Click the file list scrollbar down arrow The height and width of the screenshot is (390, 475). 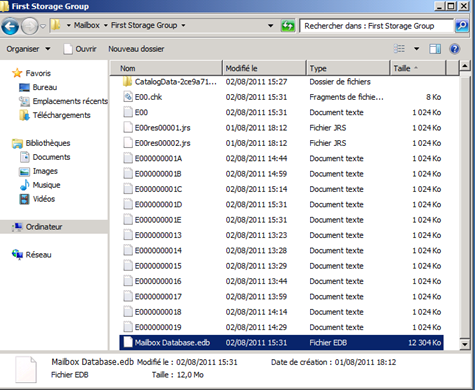click(x=465, y=344)
